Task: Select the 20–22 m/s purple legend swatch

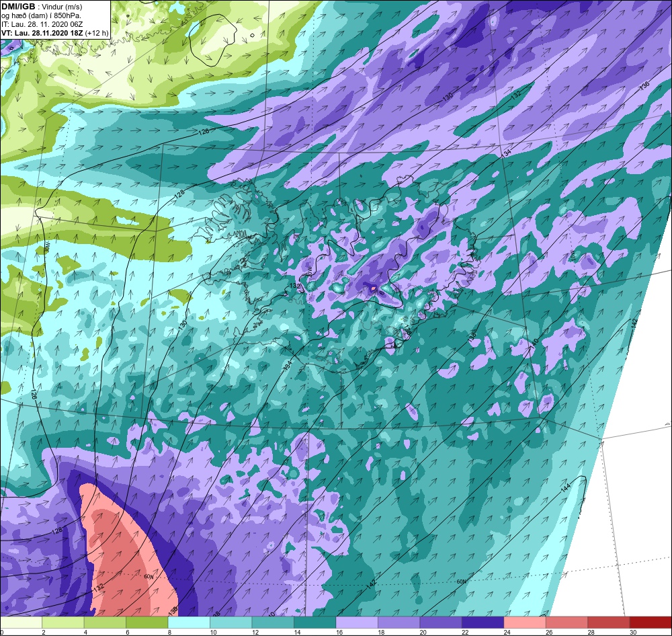Action: [441, 623]
